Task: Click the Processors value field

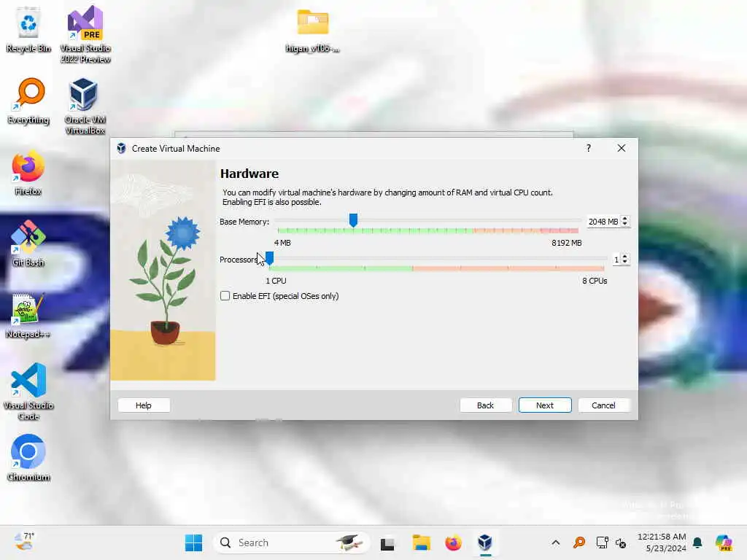Action: coord(616,260)
